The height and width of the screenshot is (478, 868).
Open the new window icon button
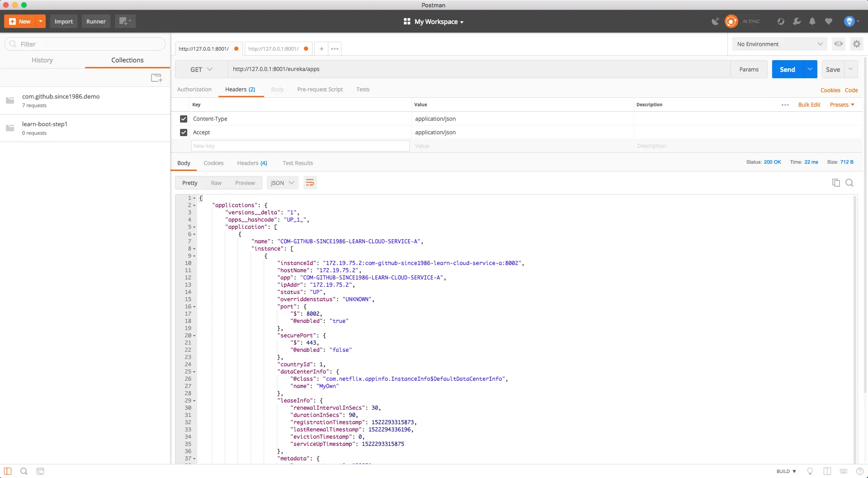tap(125, 21)
